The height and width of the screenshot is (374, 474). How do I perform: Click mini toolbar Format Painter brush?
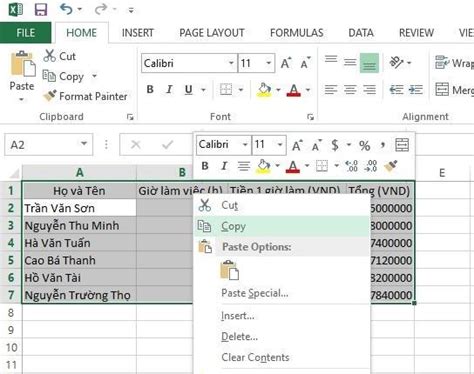[391, 166]
